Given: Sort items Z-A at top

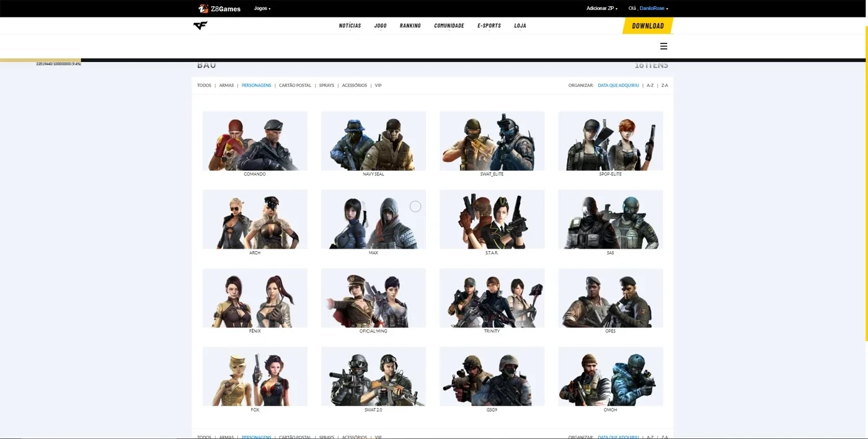Looking at the screenshot, I should click(665, 86).
